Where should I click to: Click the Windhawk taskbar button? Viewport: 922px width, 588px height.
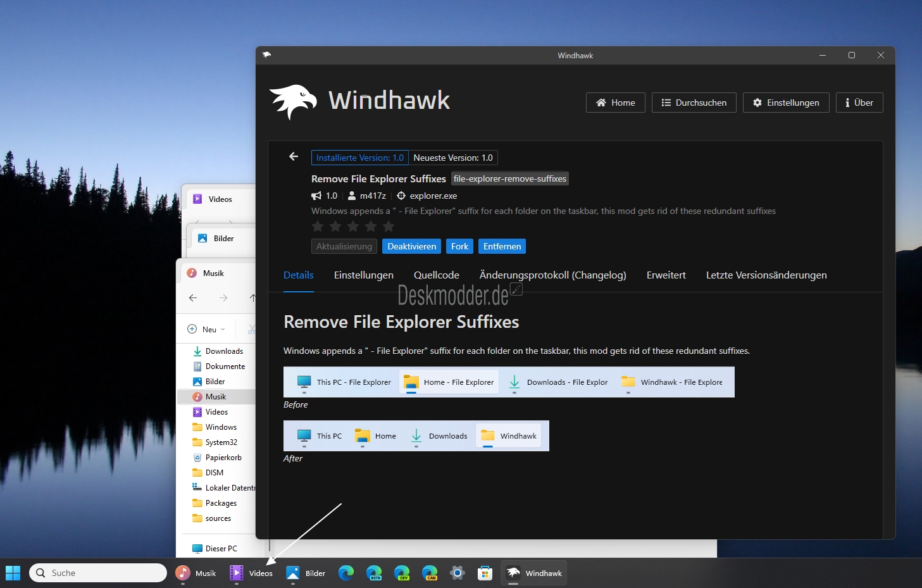(534, 573)
